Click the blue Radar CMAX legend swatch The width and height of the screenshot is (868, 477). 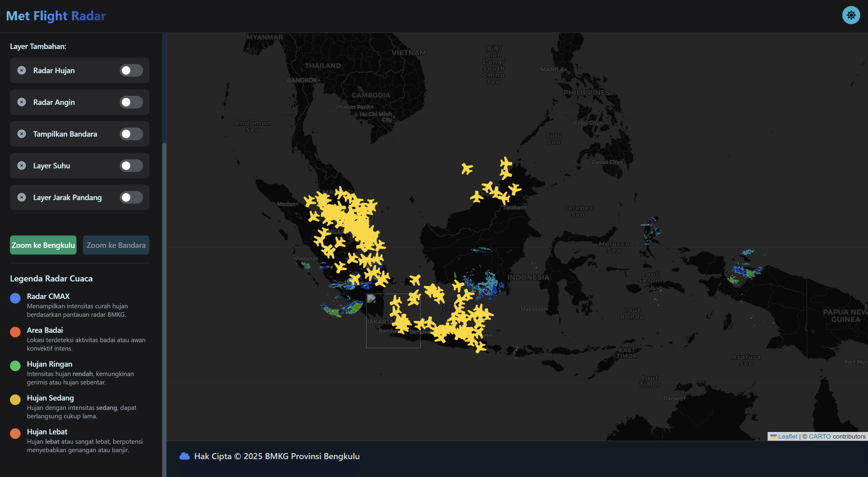tap(15, 298)
